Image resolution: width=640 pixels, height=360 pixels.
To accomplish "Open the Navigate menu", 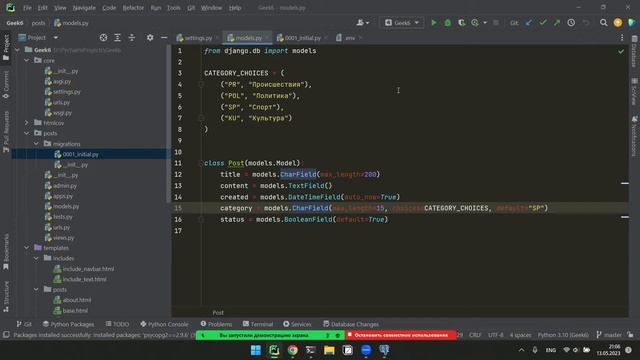I will [x=84, y=8].
